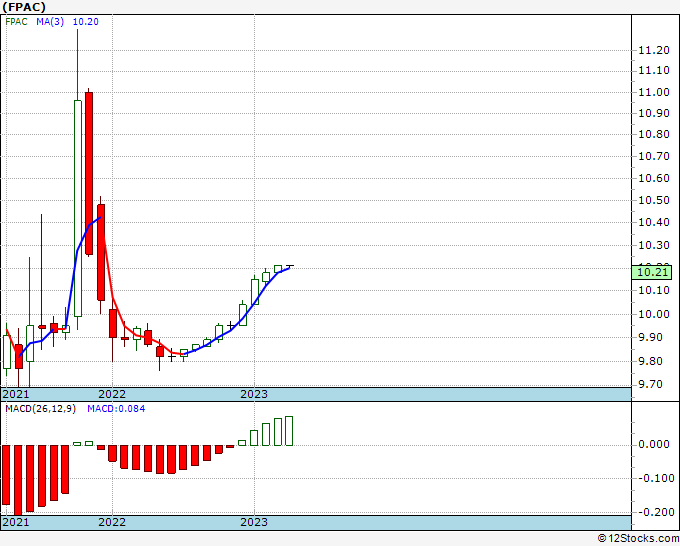Click the 10.10 price axis label
The height and width of the screenshot is (546, 680).
click(654, 290)
